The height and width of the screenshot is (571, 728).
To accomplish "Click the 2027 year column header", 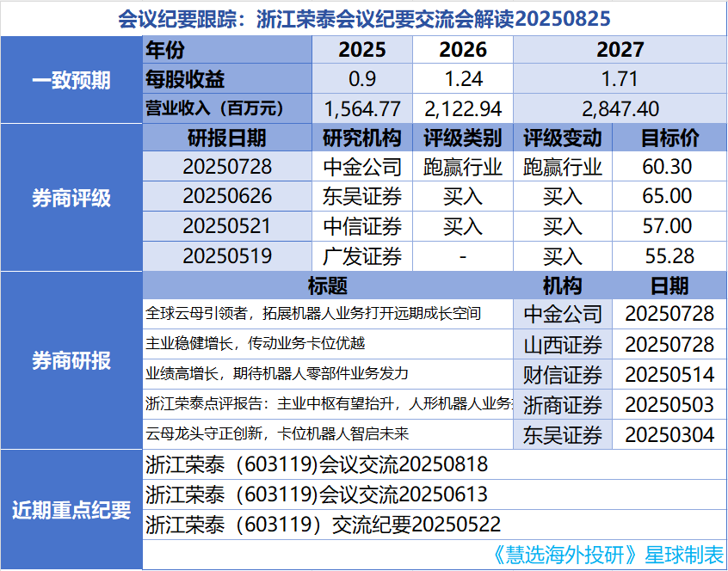I will tap(620, 50).
